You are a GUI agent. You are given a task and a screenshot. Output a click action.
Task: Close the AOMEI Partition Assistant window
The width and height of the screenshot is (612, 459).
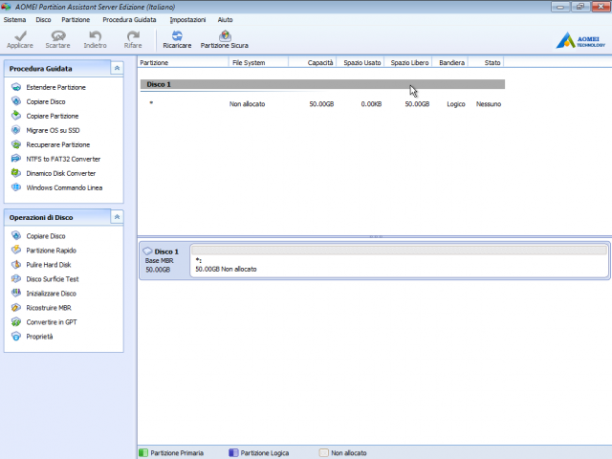click(601, 7)
